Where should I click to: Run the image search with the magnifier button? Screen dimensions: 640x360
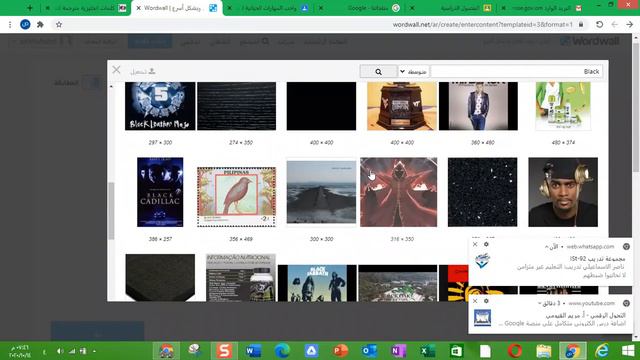click(x=378, y=72)
